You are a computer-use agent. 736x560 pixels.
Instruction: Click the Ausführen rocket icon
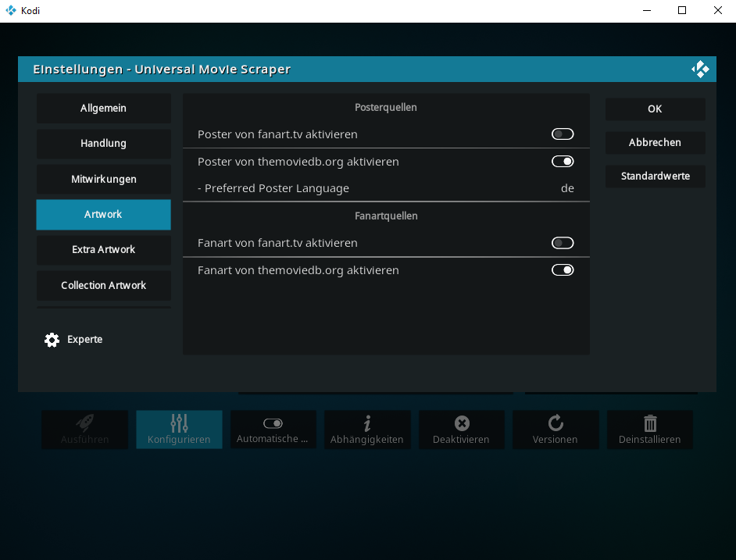[85, 423]
